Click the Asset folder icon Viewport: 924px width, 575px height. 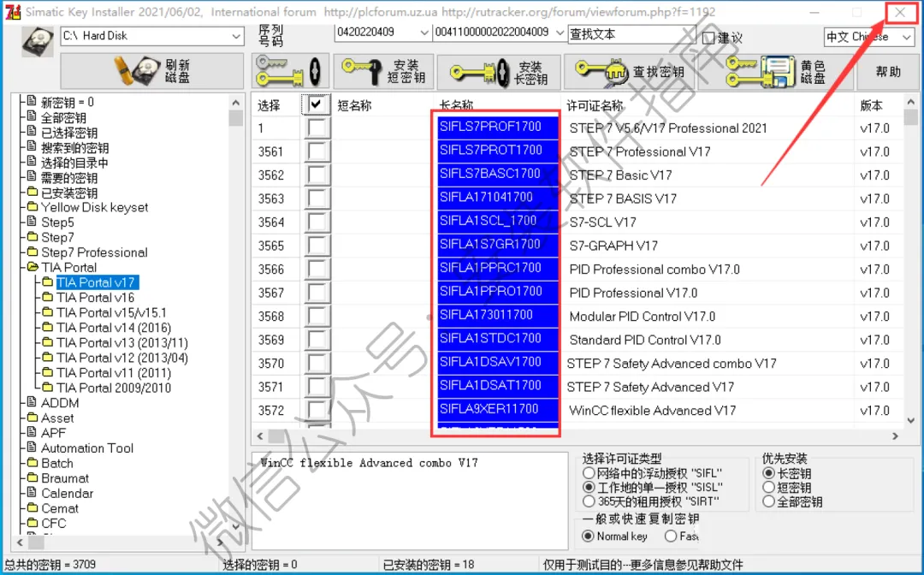(x=33, y=418)
